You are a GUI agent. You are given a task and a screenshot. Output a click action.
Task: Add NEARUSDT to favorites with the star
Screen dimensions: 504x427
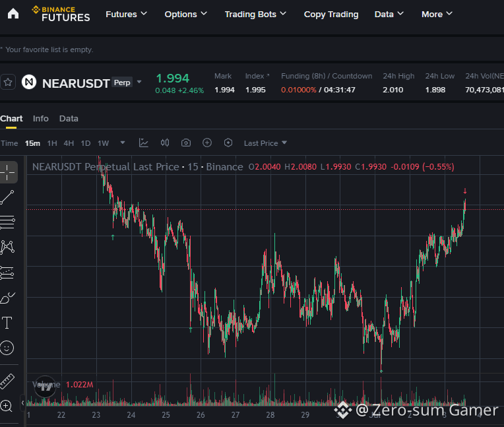(8, 82)
